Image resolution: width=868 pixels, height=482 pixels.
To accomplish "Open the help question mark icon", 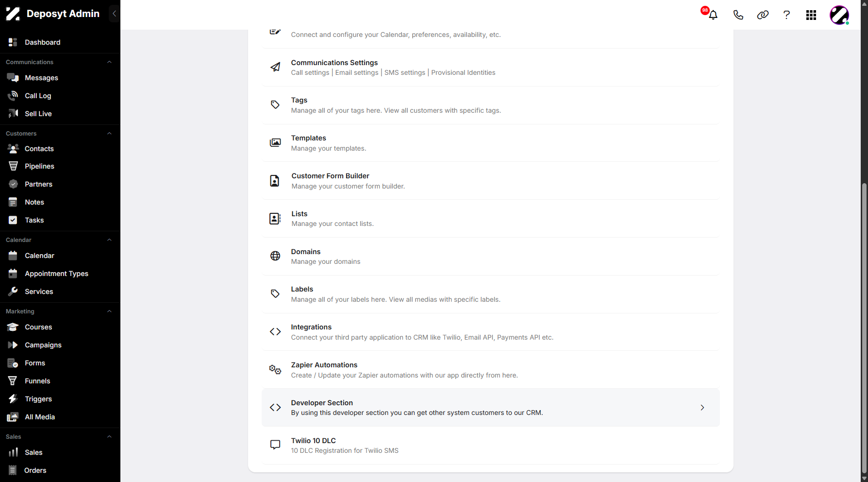I will tap(786, 15).
